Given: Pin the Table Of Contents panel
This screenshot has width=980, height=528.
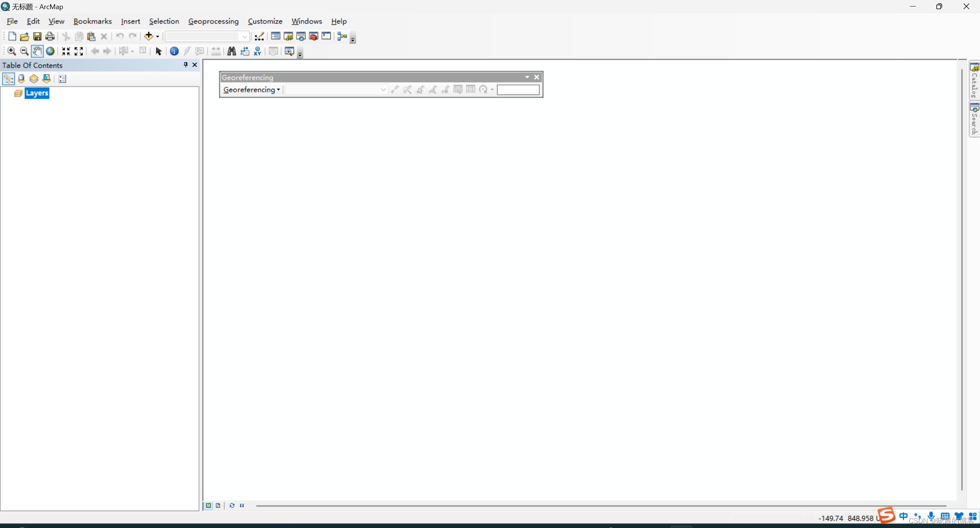Looking at the screenshot, I should [186, 65].
